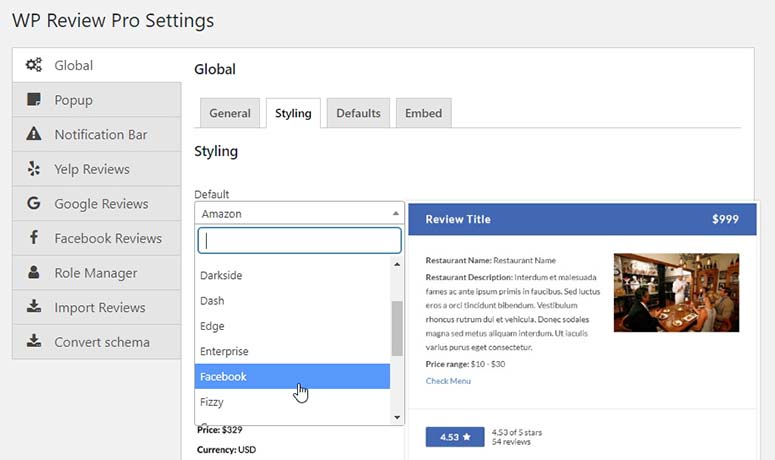The image size is (775, 460).
Task: Open the Role Manager section
Action: point(97,273)
